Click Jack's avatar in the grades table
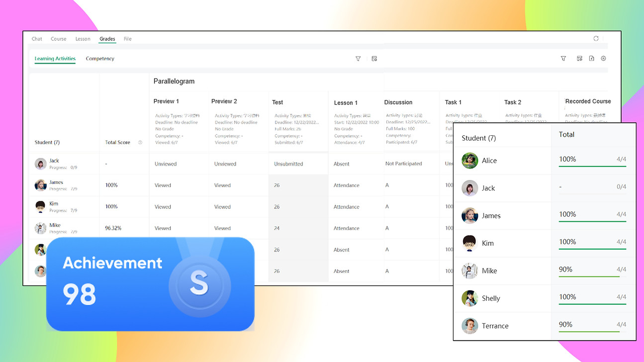Image resolution: width=644 pixels, height=362 pixels. point(41,164)
